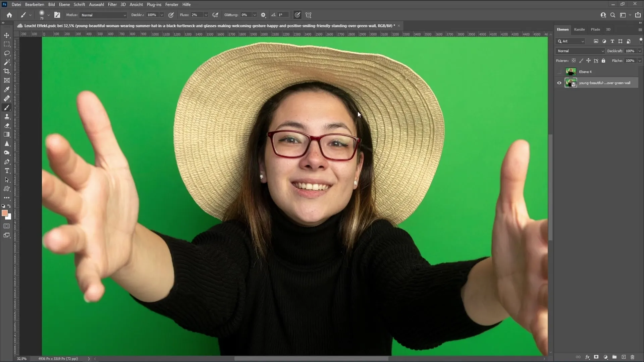Select the Type tool
This screenshot has width=644, height=362.
point(6,171)
